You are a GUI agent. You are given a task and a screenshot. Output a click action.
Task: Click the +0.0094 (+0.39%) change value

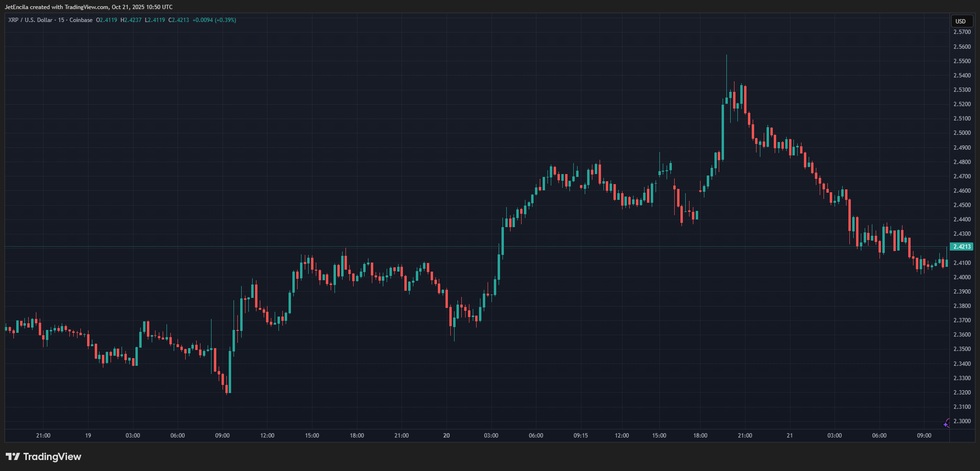214,20
